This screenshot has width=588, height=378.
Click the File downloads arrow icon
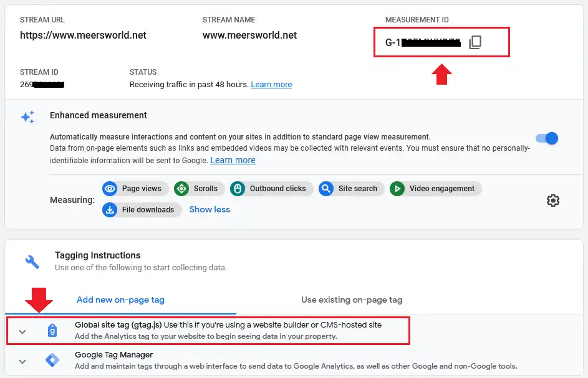coord(110,210)
